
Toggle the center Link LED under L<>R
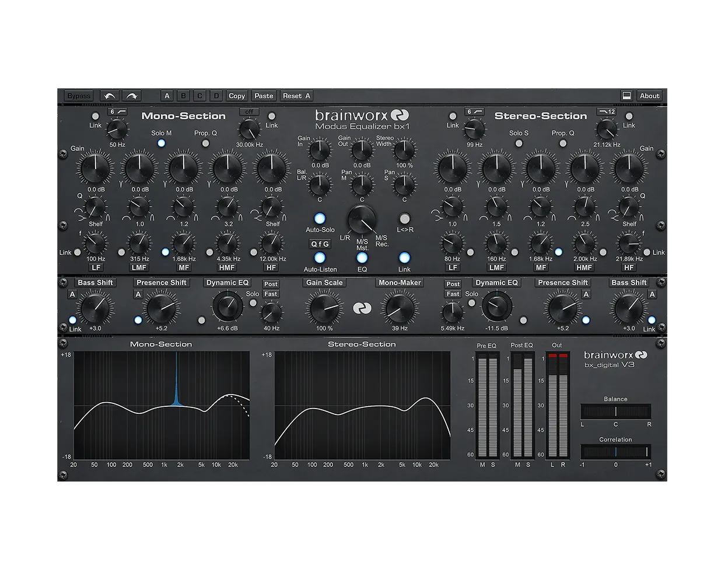point(404,257)
